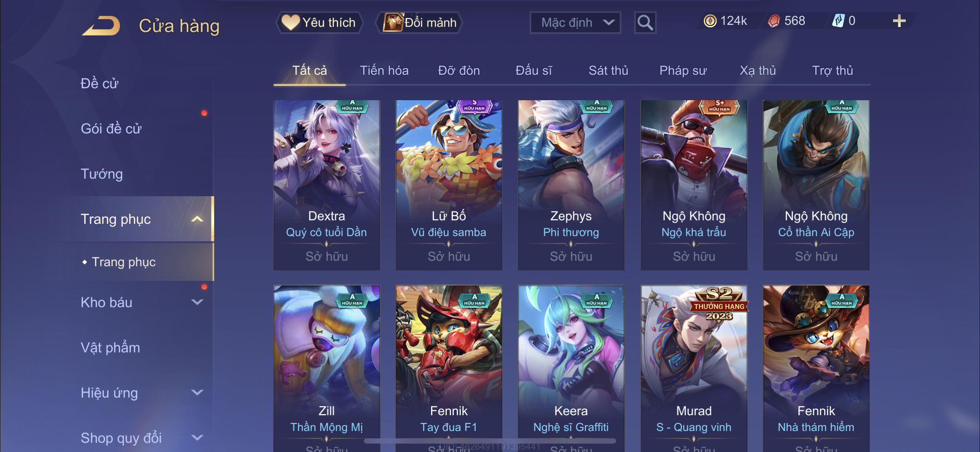
Task: Select the Murad S - Quang vinh skin
Action: pyautogui.click(x=694, y=368)
